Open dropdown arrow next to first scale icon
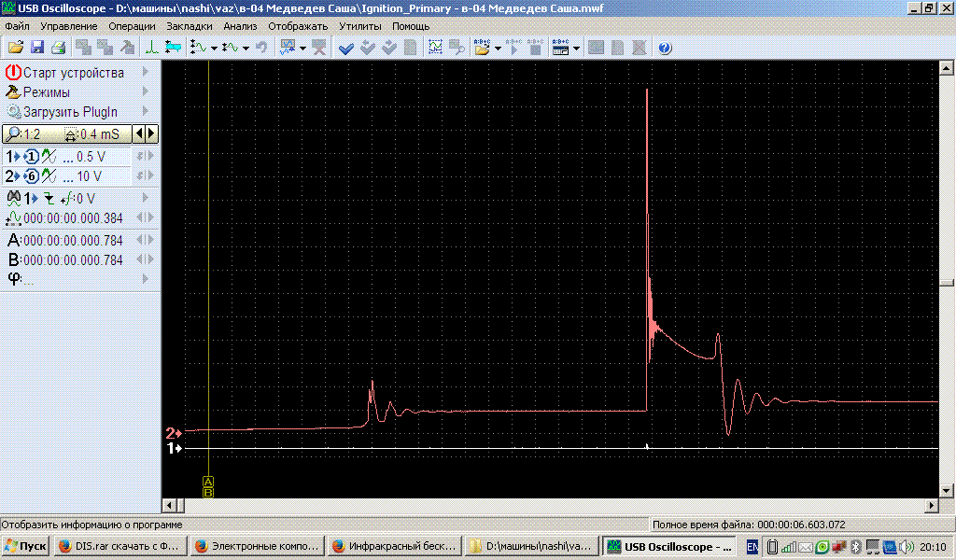Screen dimensions: 956x560 click(214, 49)
